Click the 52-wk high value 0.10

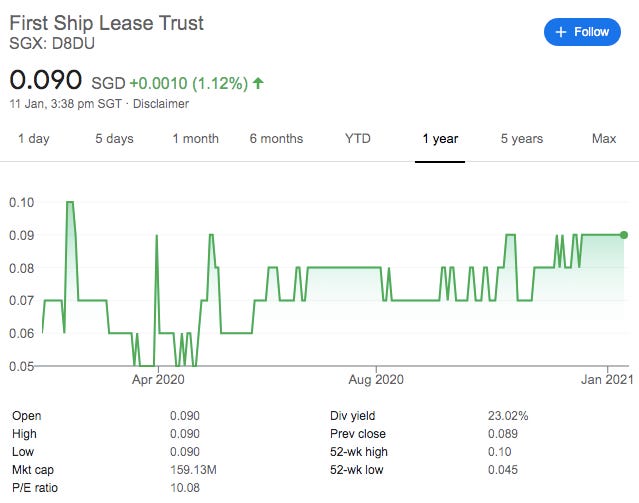point(499,452)
